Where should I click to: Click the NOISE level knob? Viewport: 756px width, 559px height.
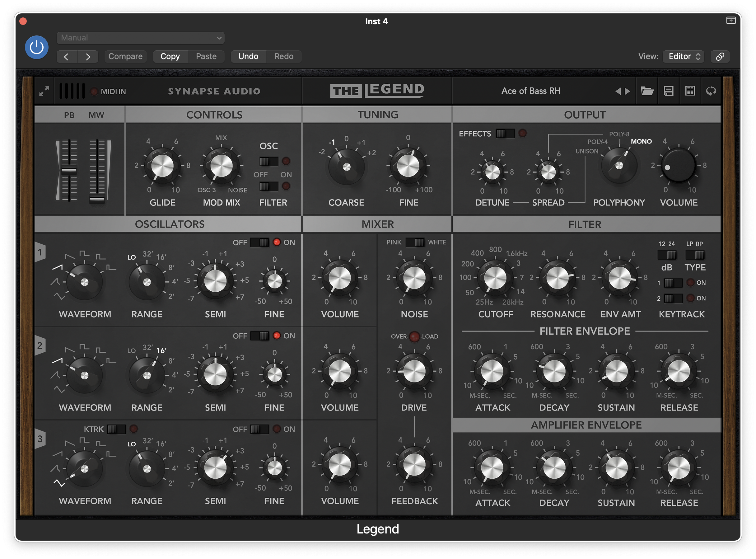point(414,278)
